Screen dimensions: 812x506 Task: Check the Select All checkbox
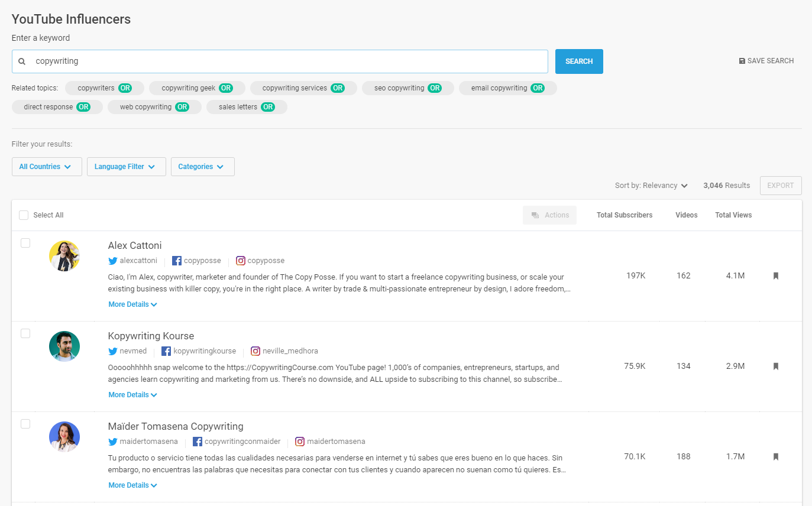(x=24, y=215)
